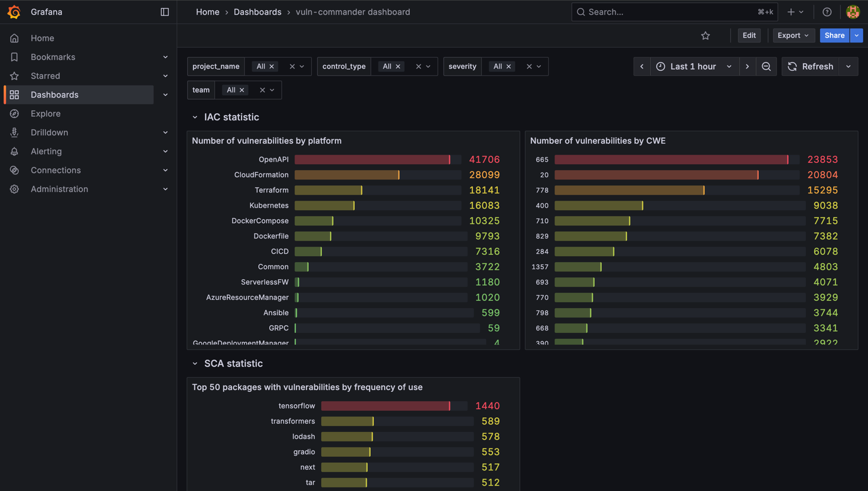Collapse the IAC statistic row
Screen dimensions: 868x491
pos(195,117)
